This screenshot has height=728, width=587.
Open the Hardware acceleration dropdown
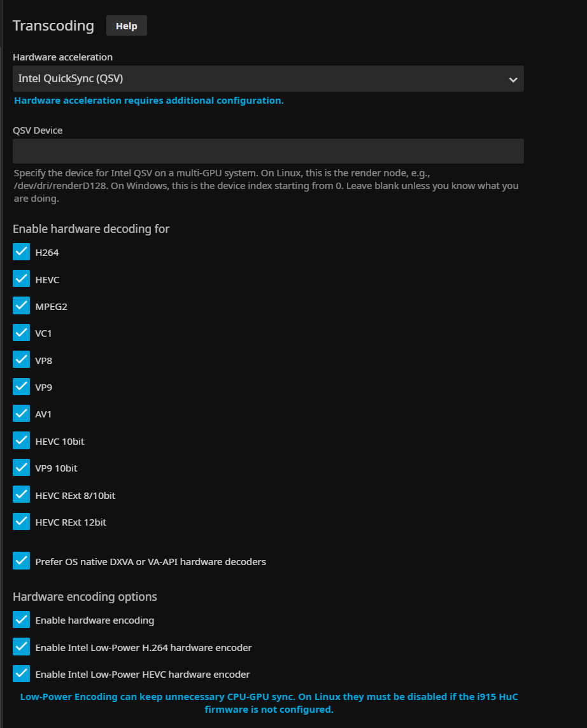click(x=267, y=79)
